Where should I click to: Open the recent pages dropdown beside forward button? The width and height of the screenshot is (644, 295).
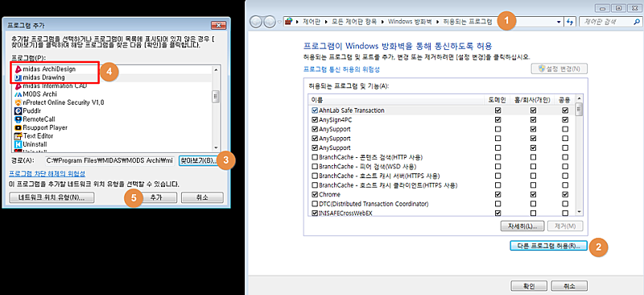279,22
